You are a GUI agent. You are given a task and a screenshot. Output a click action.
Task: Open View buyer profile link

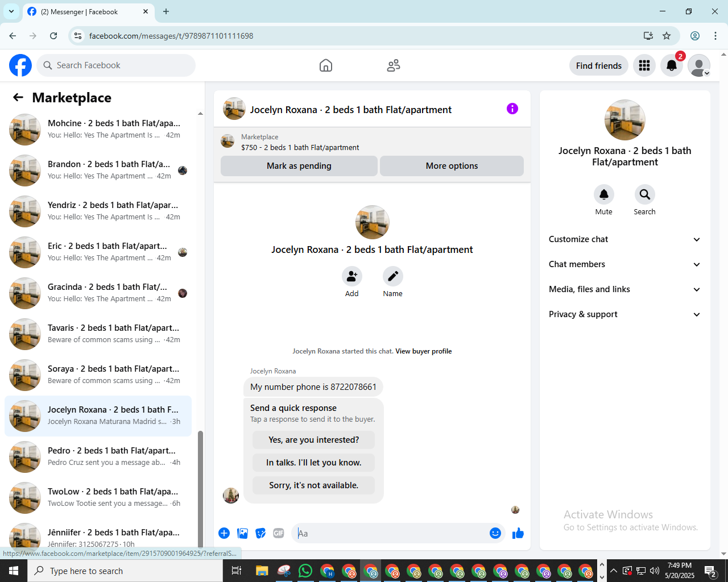tap(424, 351)
